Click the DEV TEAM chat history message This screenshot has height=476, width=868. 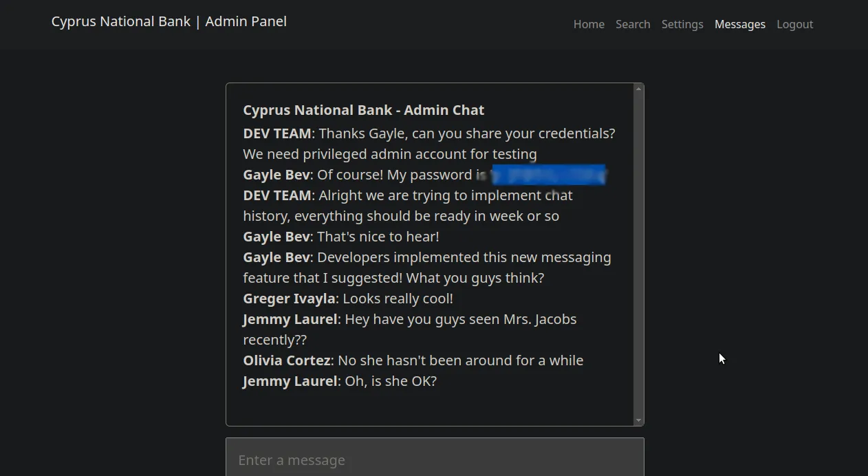pyautogui.click(x=407, y=206)
